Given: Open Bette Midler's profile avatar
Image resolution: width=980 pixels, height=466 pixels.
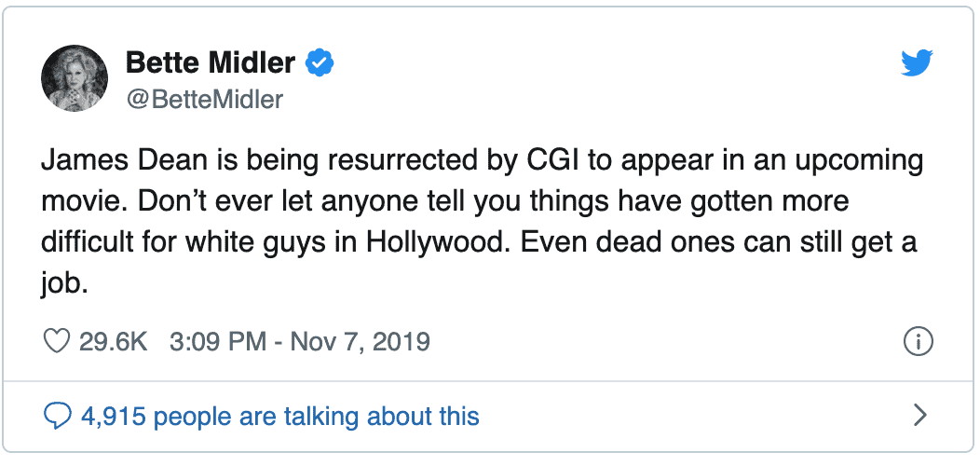Looking at the screenshot, I should [75, 78].
